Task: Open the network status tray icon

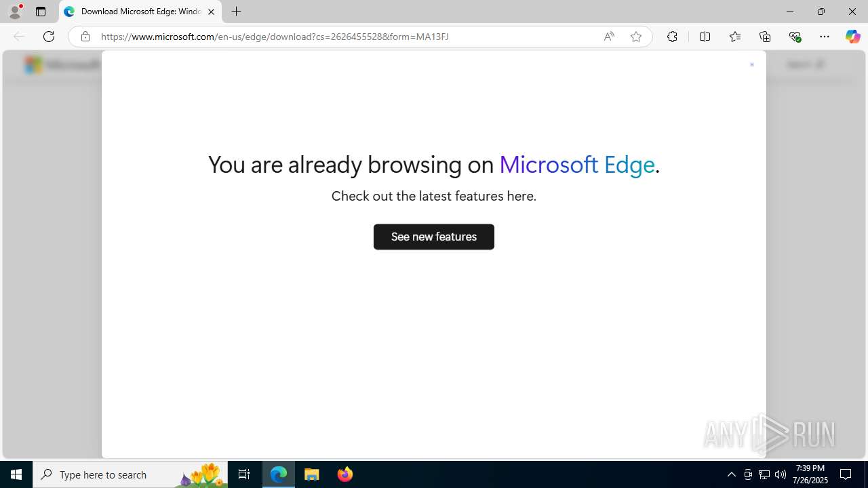Action: [764, 474]
